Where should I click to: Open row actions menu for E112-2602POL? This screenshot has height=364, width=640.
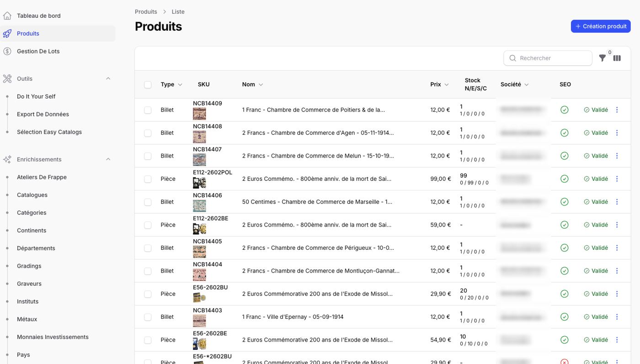point(617,179)
